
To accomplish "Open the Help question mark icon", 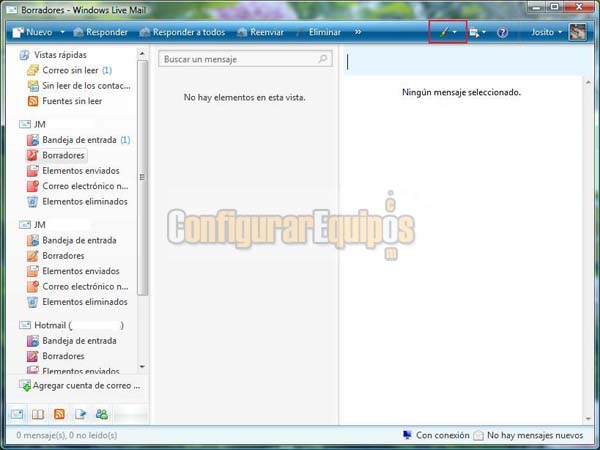I will [x=502, y=33].
